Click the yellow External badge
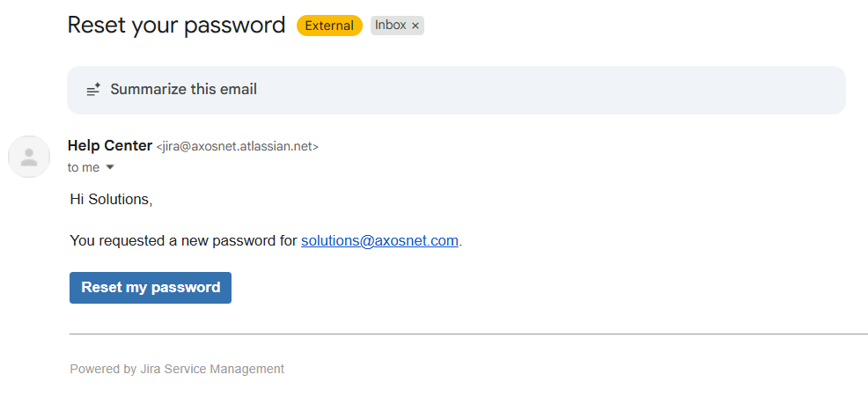 pos(329,26)
